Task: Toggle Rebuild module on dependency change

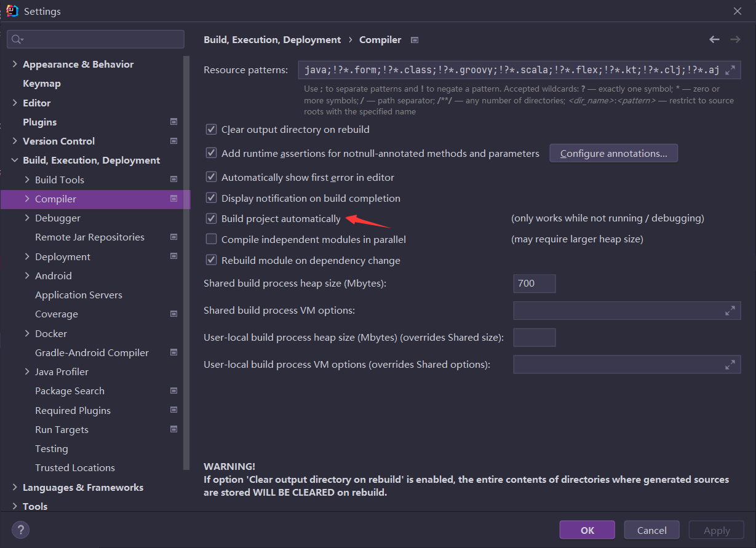Action: (x=211, y=260)
